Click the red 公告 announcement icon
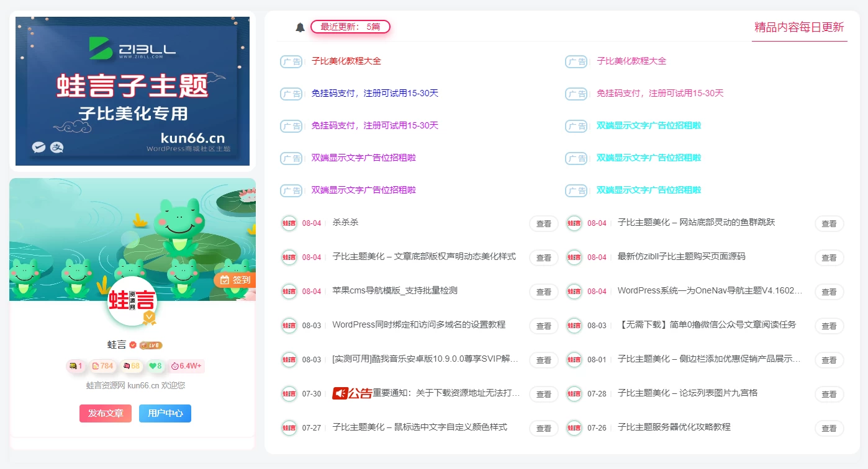The image size is (868, 469). click(352, 393)
